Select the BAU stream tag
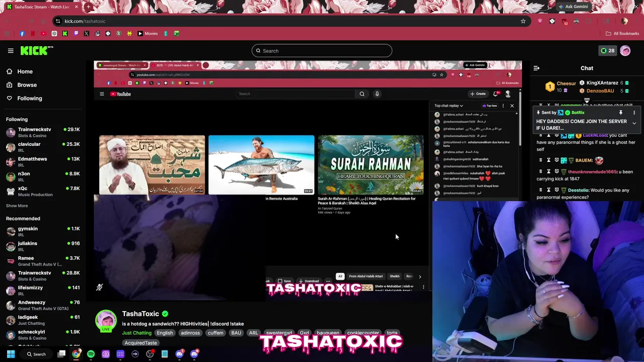The height and width of the screenshot is (362, 644). pos(236,333)
